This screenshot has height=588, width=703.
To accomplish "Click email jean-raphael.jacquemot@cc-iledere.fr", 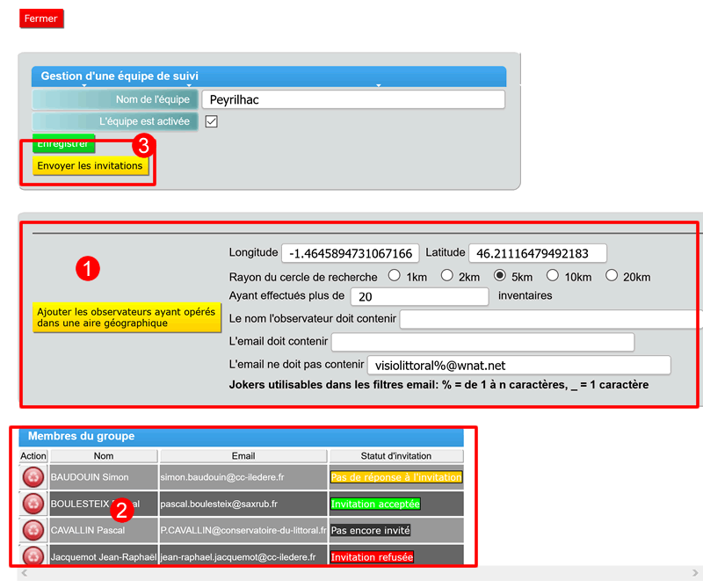I will pyautogui.click(x=238, y=557).
